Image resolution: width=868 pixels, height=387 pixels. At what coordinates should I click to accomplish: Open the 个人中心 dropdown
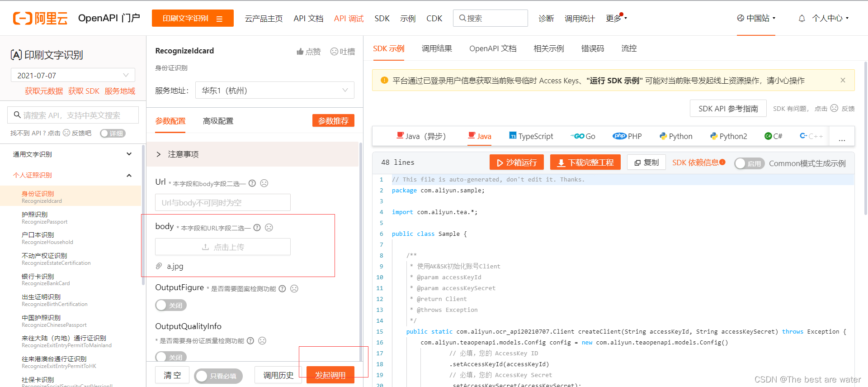(830, 18)
